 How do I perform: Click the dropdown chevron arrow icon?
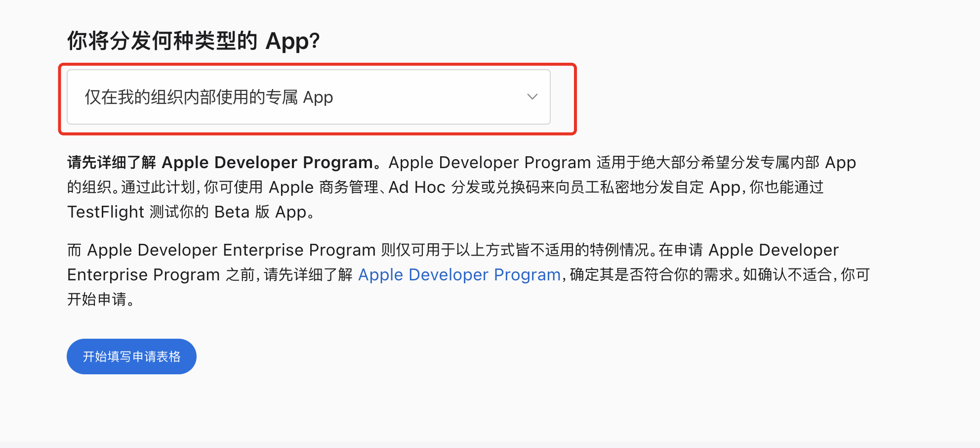[532, 97]
